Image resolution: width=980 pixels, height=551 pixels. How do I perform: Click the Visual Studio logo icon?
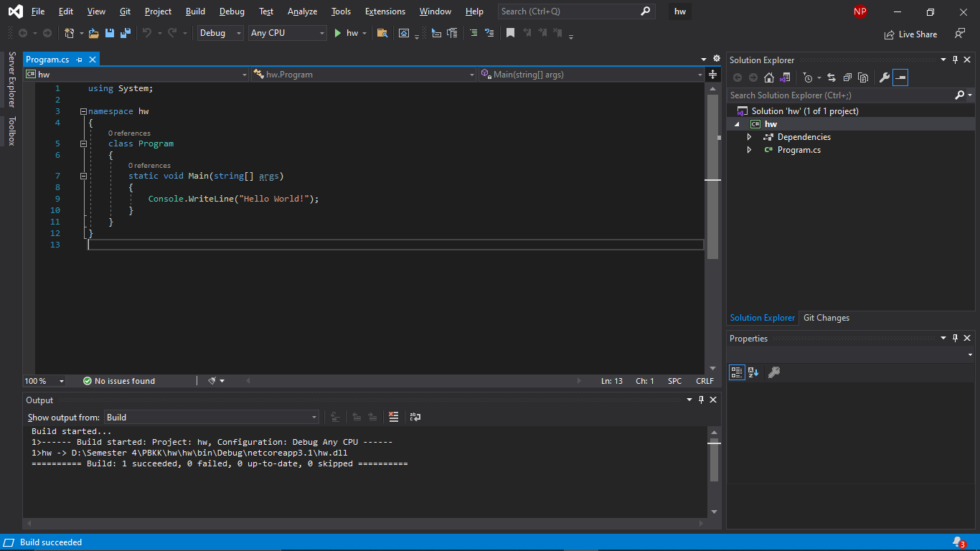click(15, 11)
